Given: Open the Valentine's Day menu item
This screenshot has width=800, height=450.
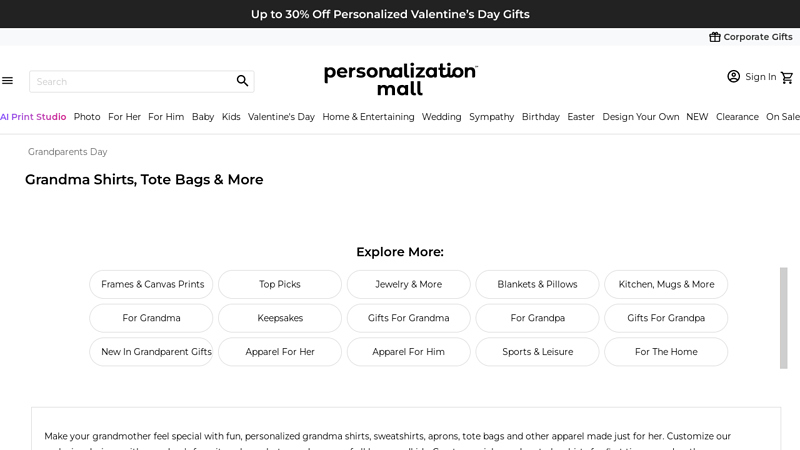Looking at the screenshot, I should (281, 117).
